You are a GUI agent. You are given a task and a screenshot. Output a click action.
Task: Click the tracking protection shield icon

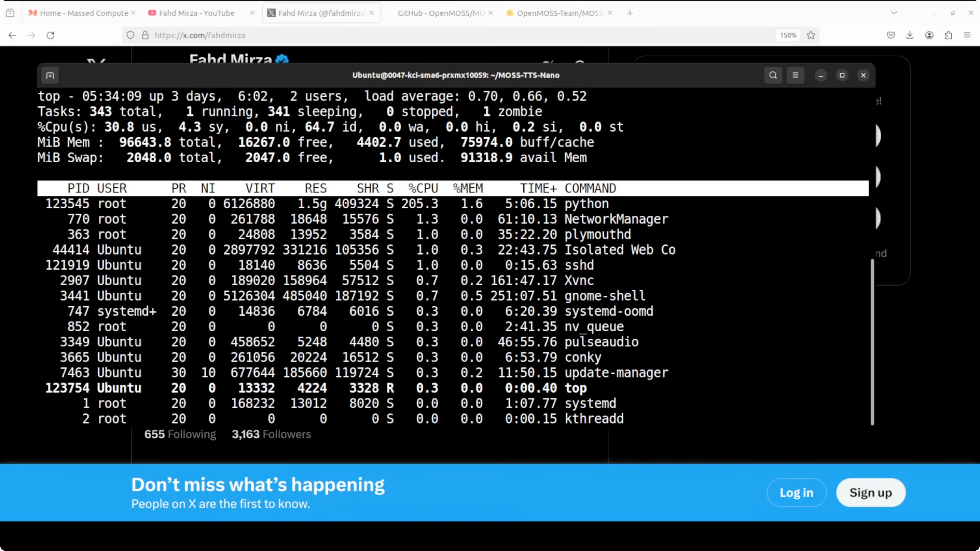[x=130, y=35]
